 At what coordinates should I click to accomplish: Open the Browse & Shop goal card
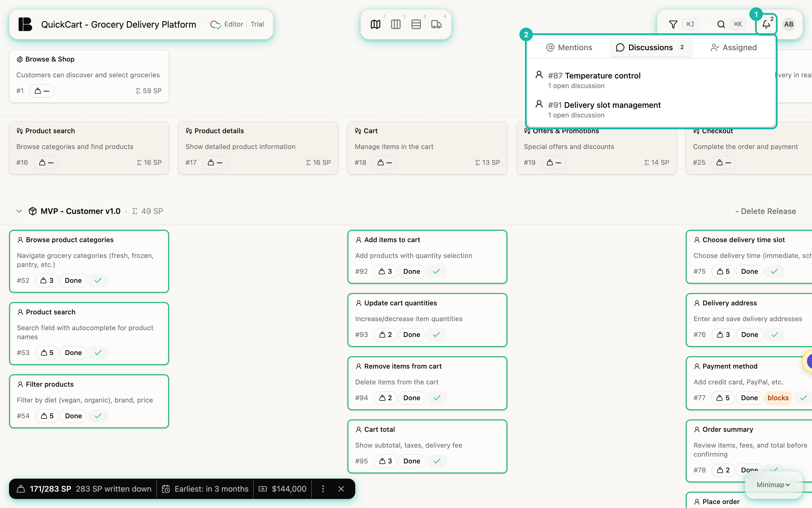point(89,76)
